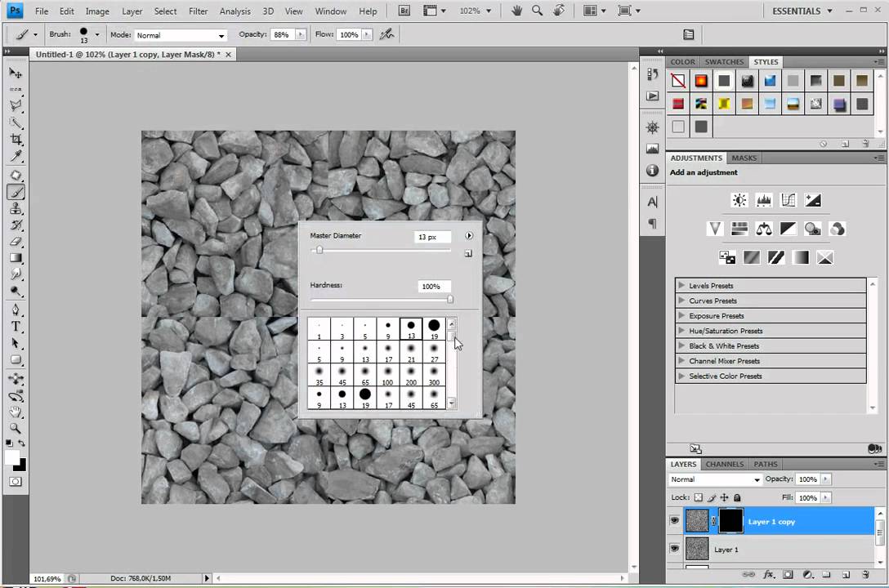Open the brush Opacity slider arrow
Image resolution: width=889 pixels, height=588 pixels.
coord(301,34)
